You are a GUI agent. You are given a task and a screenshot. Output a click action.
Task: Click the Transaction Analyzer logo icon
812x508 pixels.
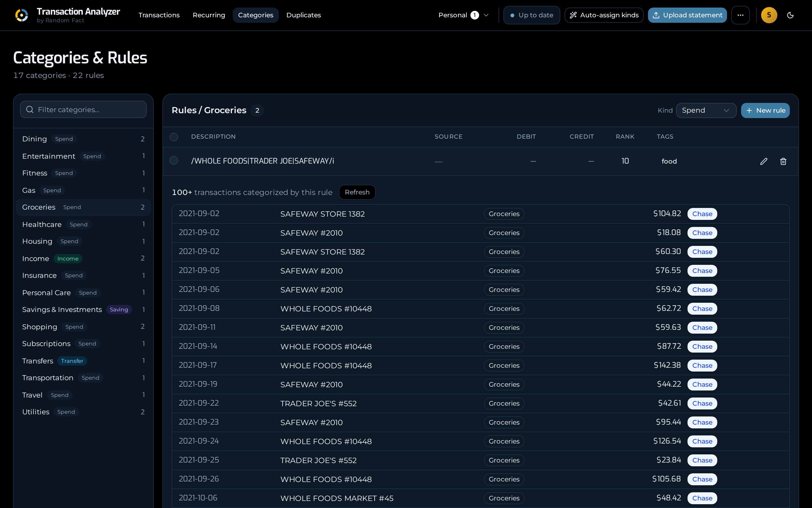(x=21, y=15)
